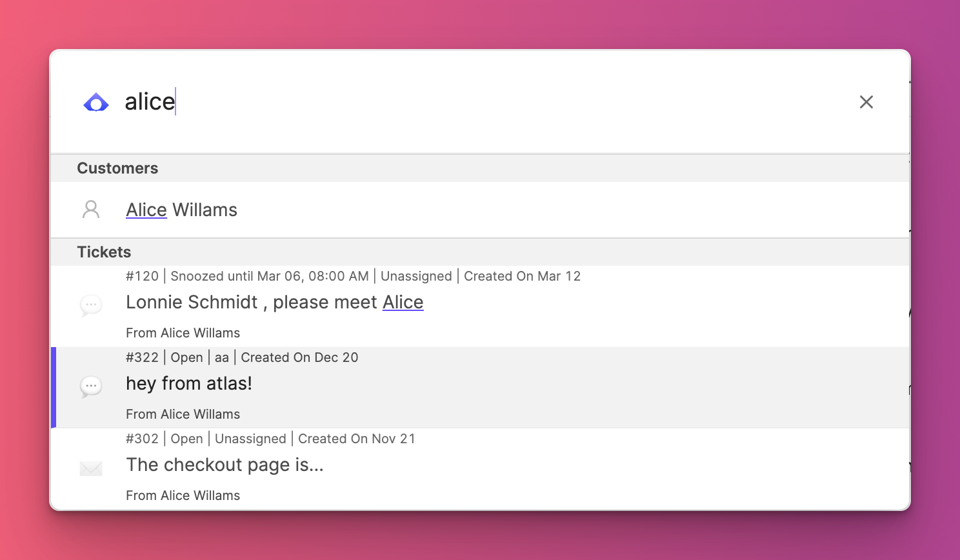Click the purple selection bar of ticket #322
The width and height of the screenshot is (960, 560).
[54, 388]
